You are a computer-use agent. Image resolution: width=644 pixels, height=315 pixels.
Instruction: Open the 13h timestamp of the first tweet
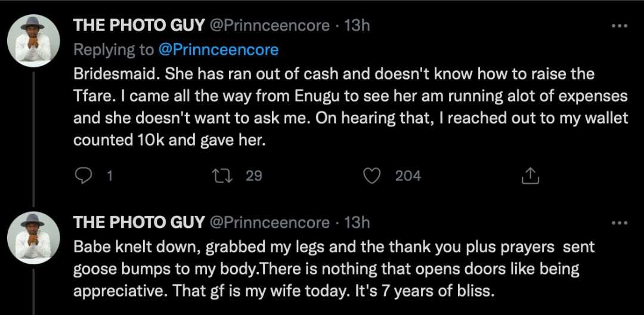(x=357, y=26)
